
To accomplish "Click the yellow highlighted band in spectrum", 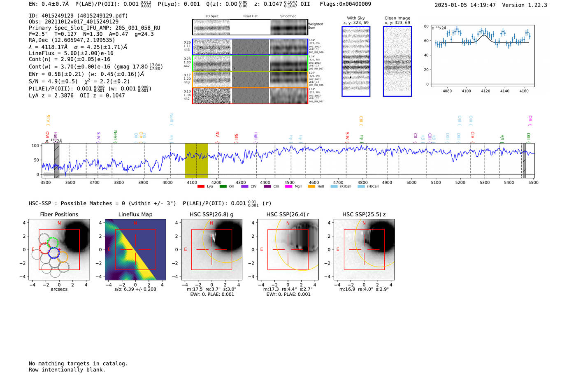I will point(196,160).
